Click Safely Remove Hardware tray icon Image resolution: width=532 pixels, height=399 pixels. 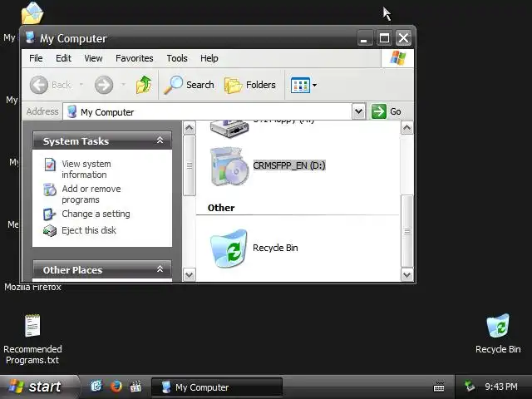(x=470, y=386)
